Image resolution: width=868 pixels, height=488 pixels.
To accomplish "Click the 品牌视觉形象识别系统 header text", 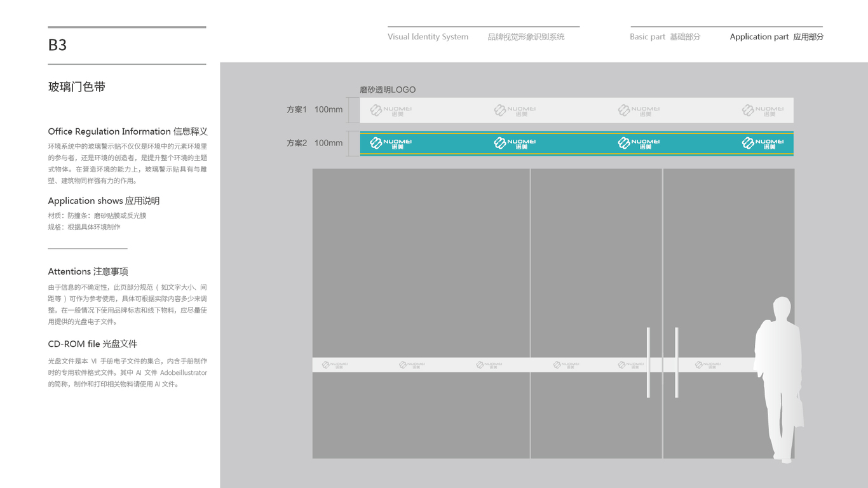I will 526,37.
